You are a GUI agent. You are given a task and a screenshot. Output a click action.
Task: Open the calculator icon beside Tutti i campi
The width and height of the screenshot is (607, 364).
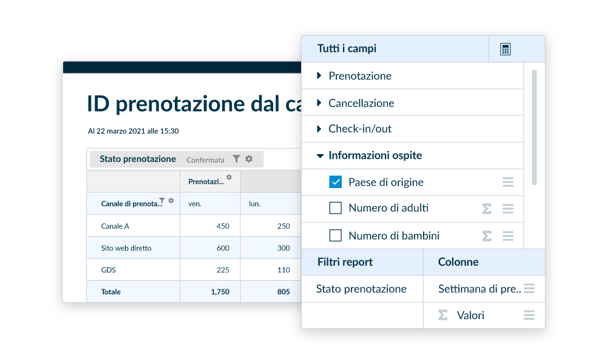(505, 49)
